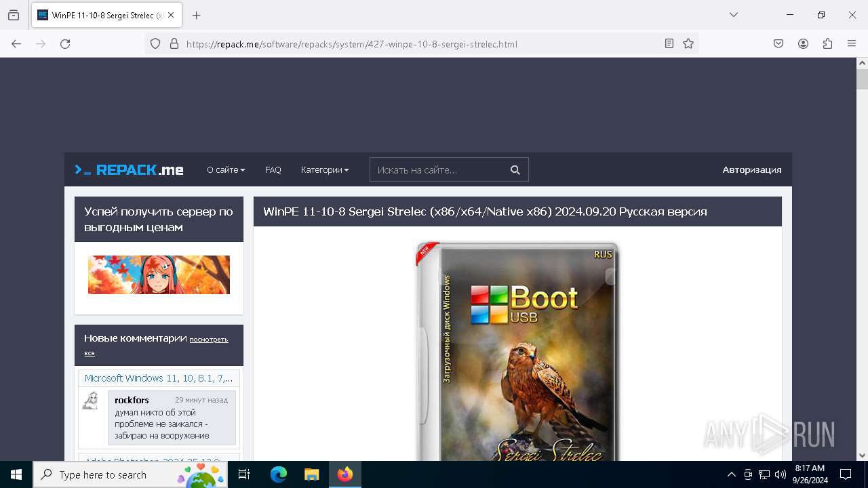Click the Firefox forward arrow button

pyautogui.click(x=41, y=43)
